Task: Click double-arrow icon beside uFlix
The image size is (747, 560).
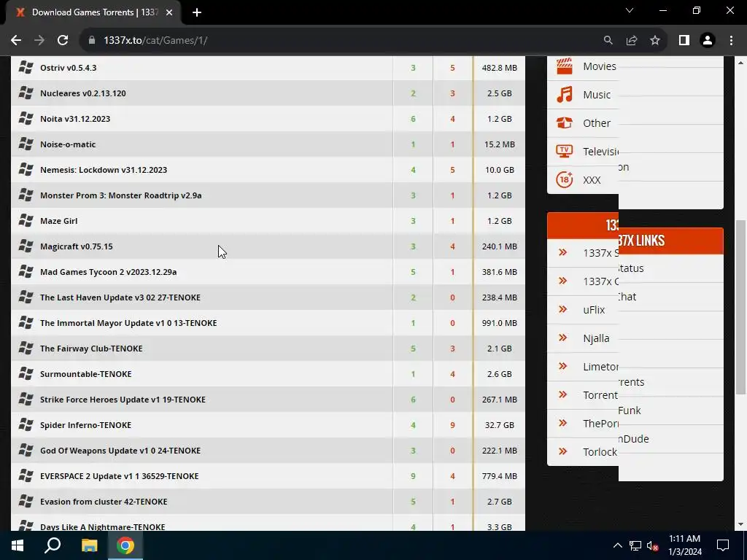Action: 562,309
